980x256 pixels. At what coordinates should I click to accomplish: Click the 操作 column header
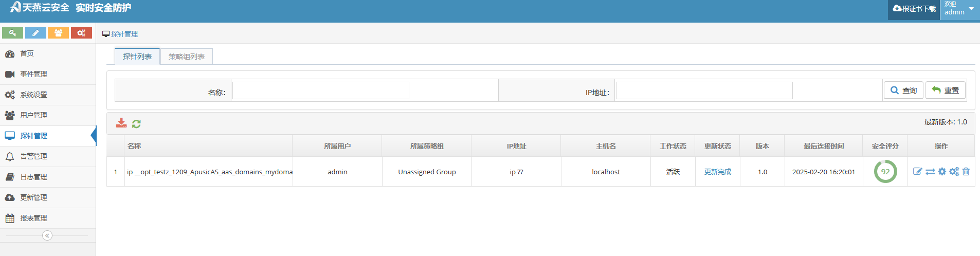coord(941,146)
